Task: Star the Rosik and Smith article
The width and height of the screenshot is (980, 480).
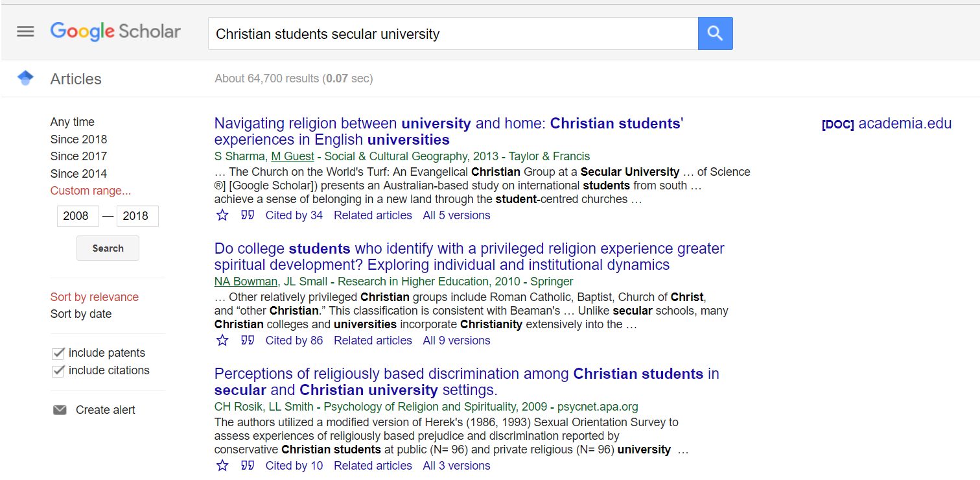Action: pos(222,466)
